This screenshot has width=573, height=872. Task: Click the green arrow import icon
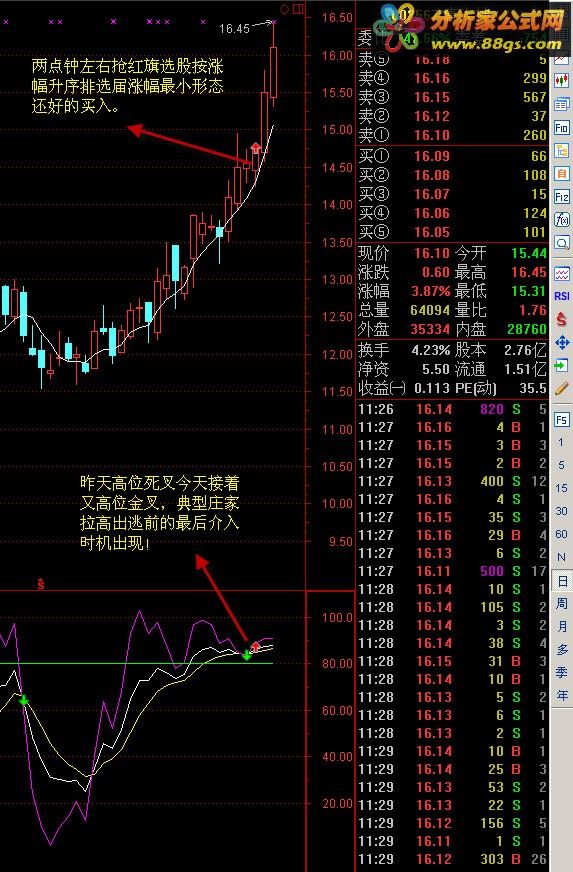tap(561, 365)
